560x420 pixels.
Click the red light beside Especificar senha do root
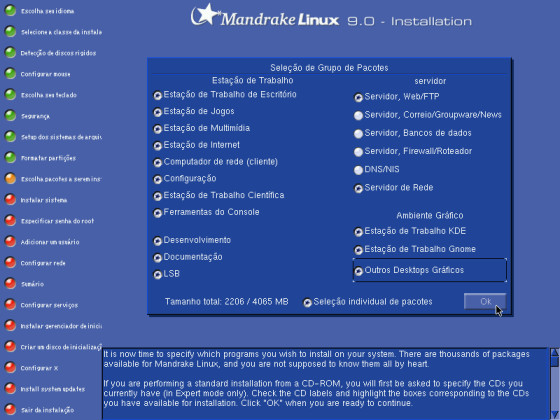coord(10,221)
